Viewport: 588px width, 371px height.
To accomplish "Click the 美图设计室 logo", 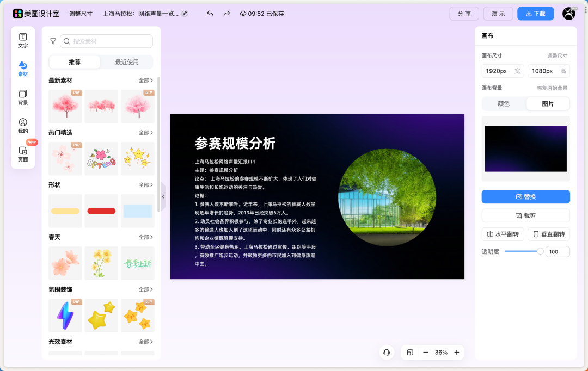I will coord(36,14).
